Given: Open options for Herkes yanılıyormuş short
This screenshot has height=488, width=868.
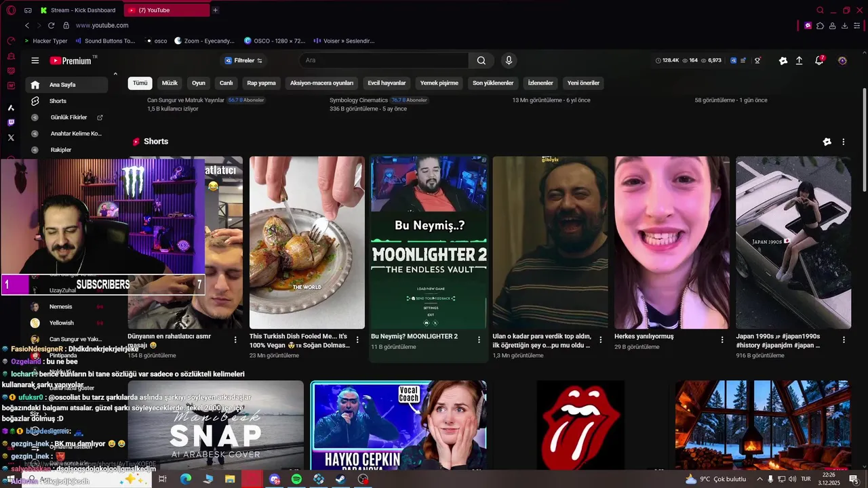Looking at the screenshot, I should (x=722, y=340).
